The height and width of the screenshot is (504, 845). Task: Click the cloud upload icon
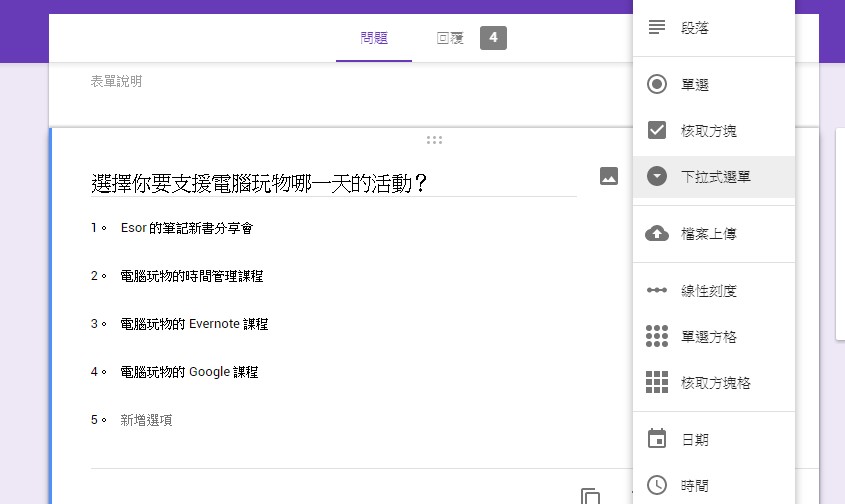click(656, 233)
